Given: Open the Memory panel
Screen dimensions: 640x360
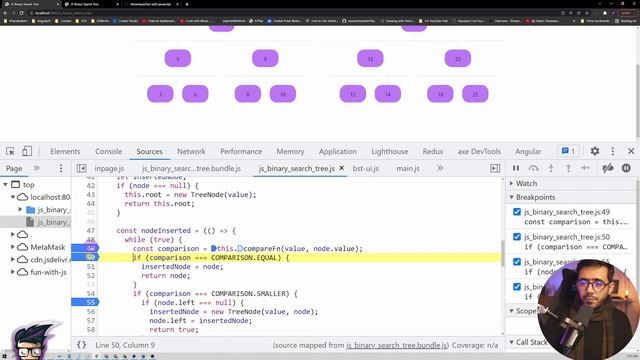Looking at the screenshot, I should pyautogui.click(x=290, y=151).
